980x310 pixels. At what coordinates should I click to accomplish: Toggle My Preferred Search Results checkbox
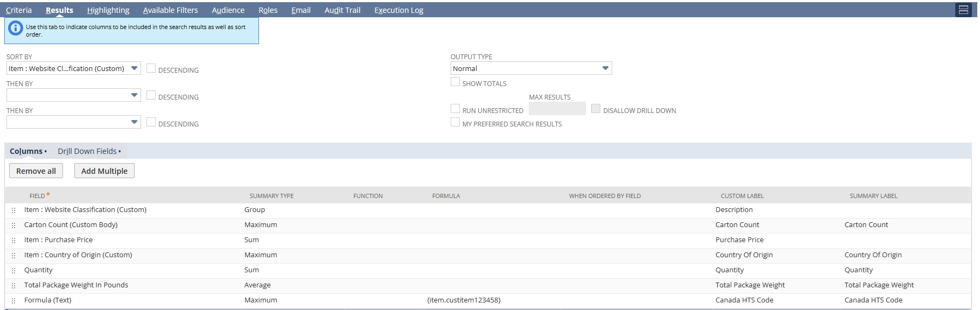tap(456, 122)
